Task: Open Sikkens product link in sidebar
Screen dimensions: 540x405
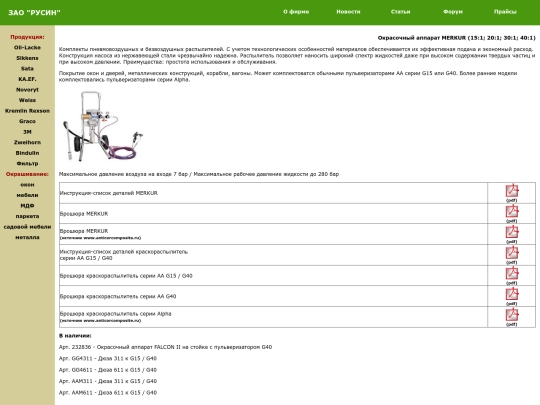Action: (x=27, y=58)
